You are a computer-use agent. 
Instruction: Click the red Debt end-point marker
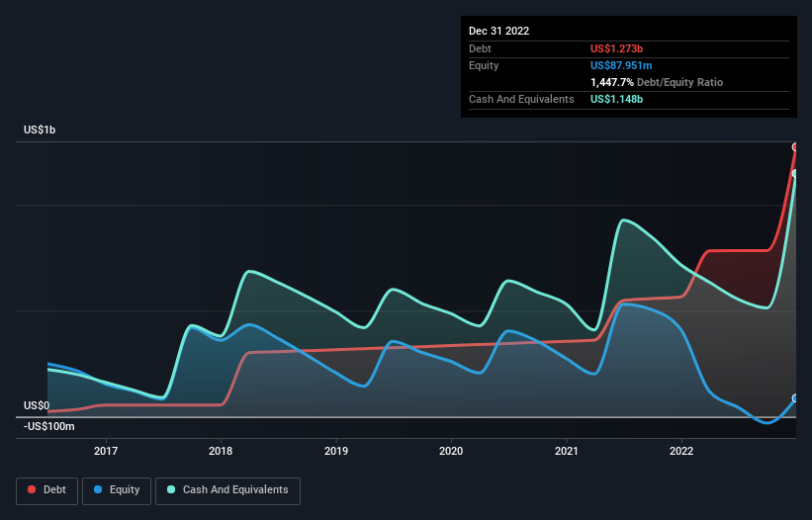[795, 147]
